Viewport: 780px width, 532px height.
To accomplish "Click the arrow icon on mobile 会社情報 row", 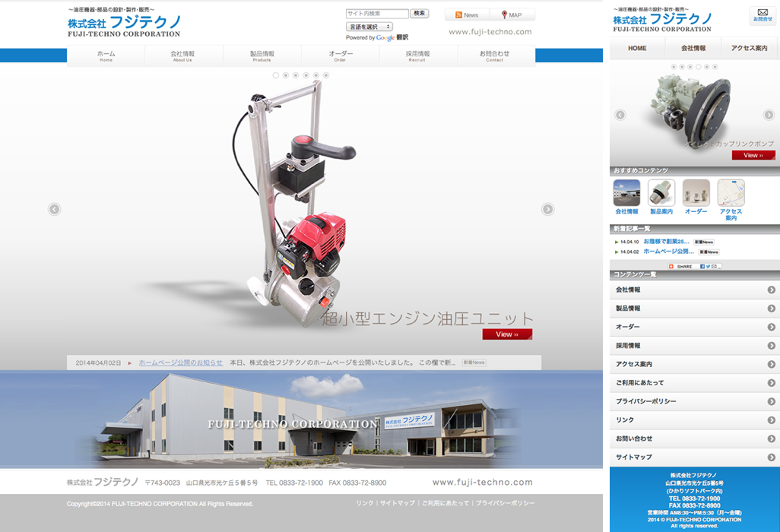I will [771, 290].
